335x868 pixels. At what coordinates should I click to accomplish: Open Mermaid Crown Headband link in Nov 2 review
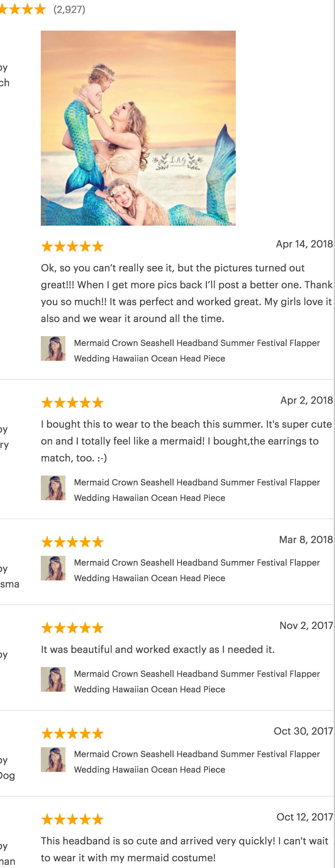pyautogui.click(x=197, y=681)
